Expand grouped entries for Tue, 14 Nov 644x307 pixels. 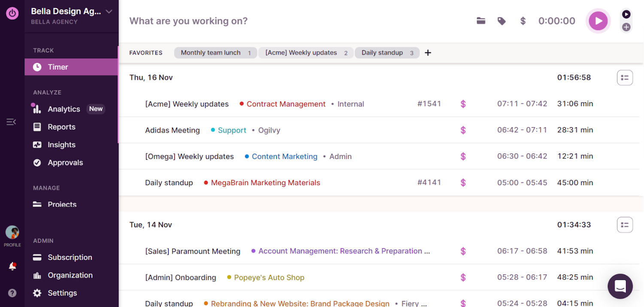(625, 225)
